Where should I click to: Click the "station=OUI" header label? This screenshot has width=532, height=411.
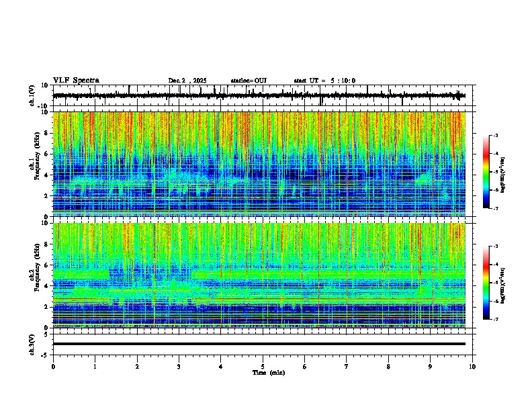[x=249, y=81]
